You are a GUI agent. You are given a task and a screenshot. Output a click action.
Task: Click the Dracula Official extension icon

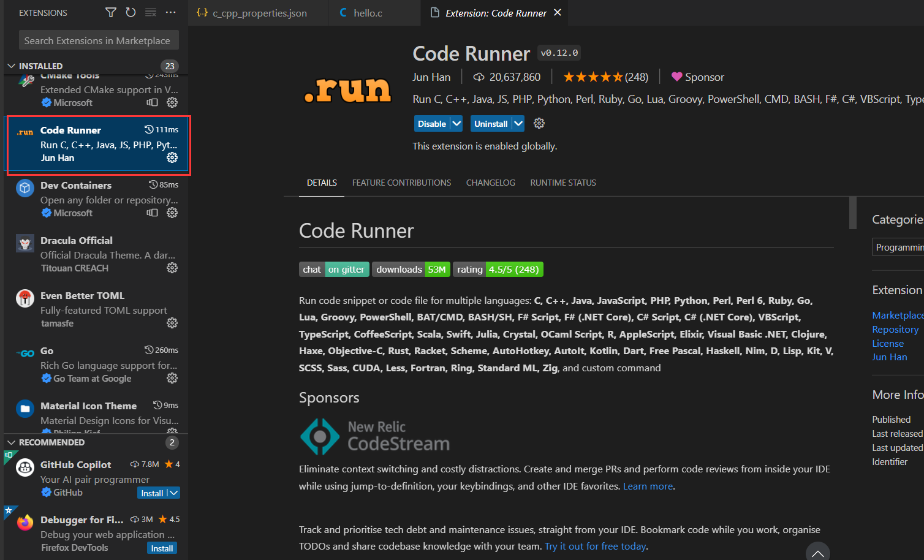click(25, 243)
